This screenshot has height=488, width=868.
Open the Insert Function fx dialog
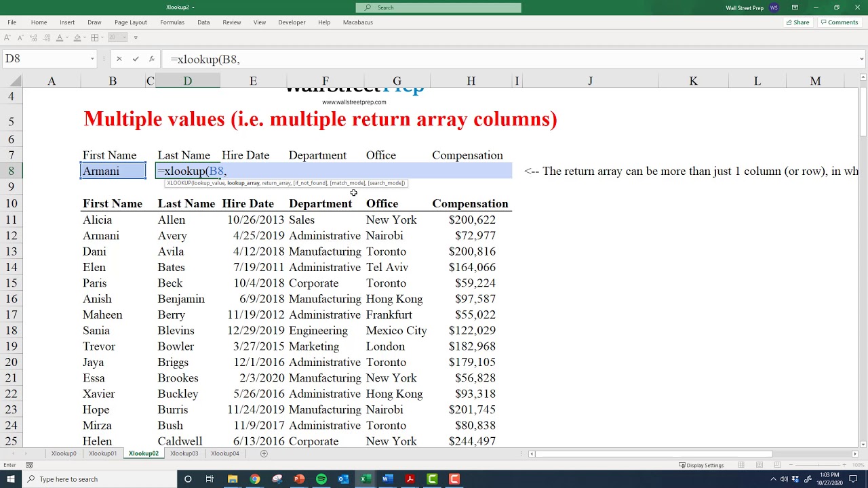[x=152, y=59]
